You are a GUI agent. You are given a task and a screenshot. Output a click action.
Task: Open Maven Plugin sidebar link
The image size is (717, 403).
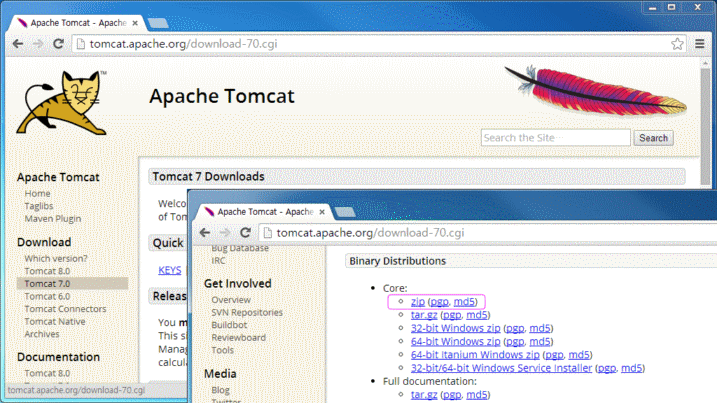pos(53,219)
